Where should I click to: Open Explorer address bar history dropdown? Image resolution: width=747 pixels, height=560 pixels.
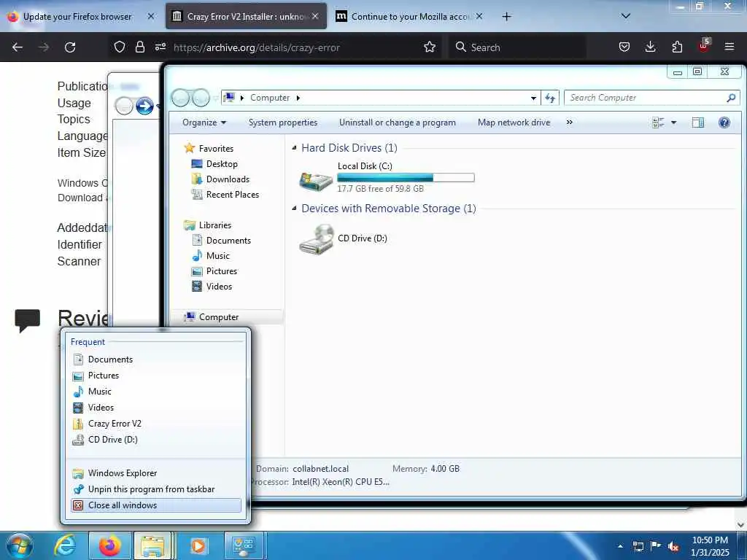click(x=533, y=98)
